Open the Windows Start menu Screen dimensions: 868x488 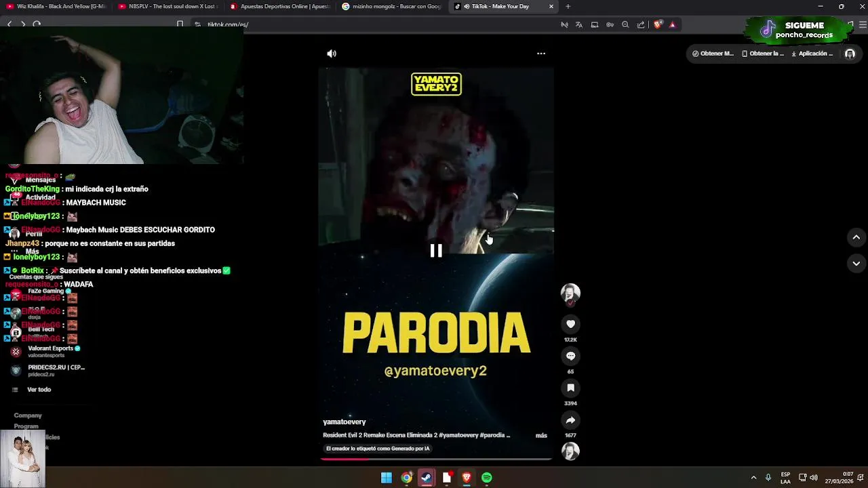tap(387, 478)
